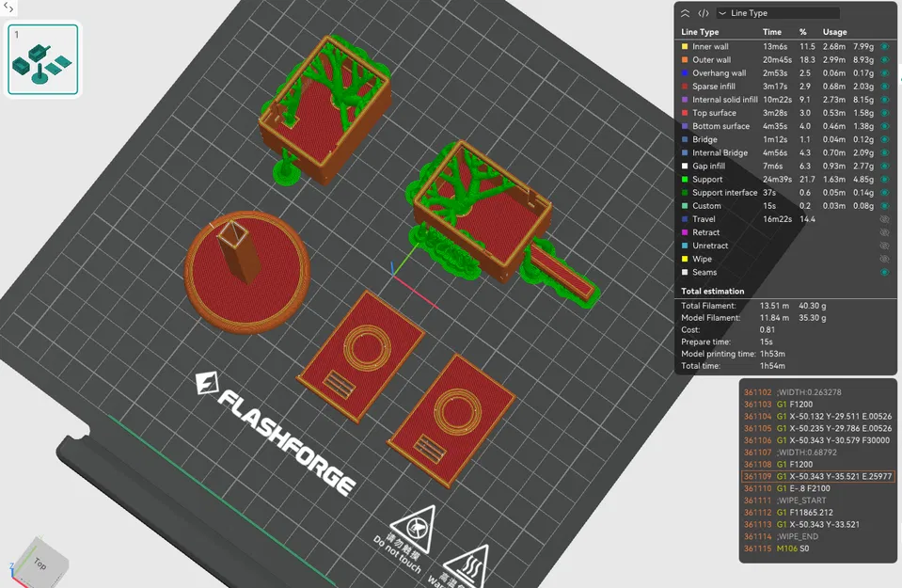Click the Sparse infill red swatch

point(685,87)
